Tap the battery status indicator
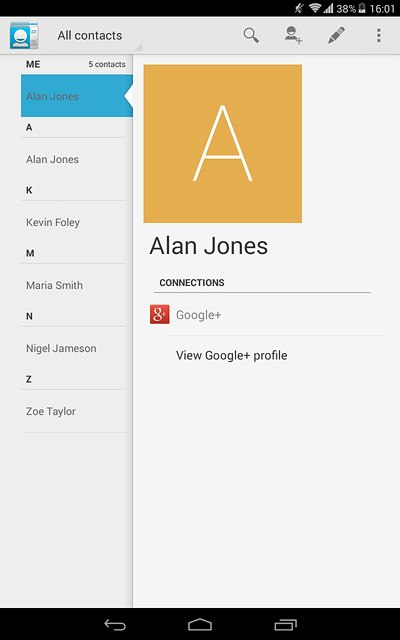400x640 pixels. click(x=362, y=8)
